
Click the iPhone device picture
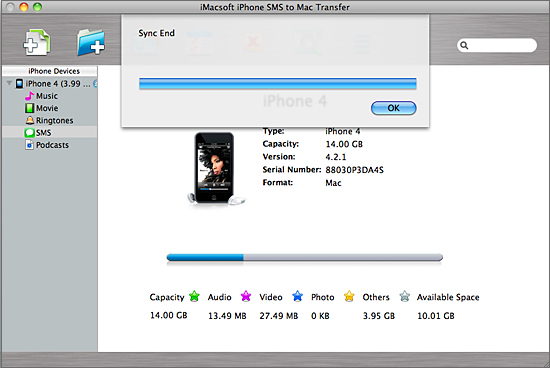(x=215, y=168)
